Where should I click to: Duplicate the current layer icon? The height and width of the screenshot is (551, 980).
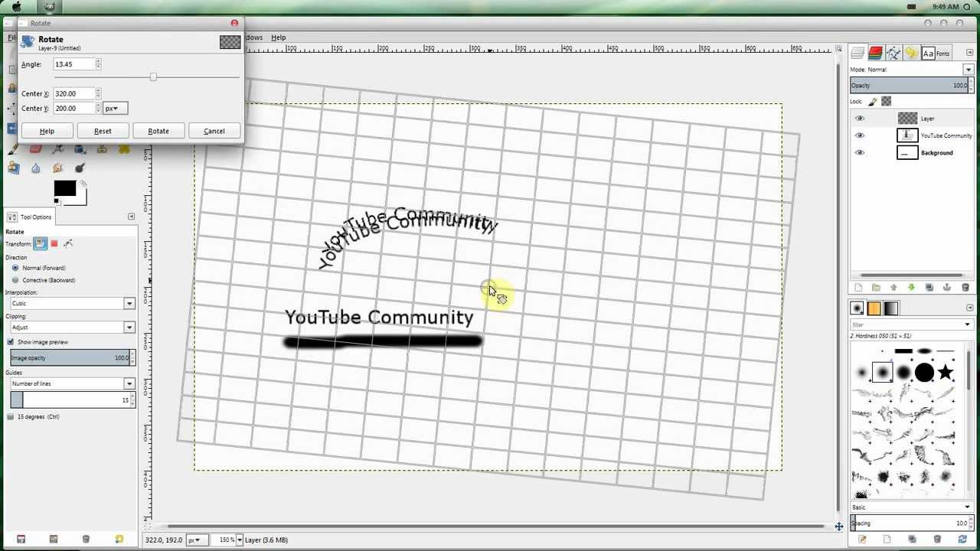coord(929,288)
